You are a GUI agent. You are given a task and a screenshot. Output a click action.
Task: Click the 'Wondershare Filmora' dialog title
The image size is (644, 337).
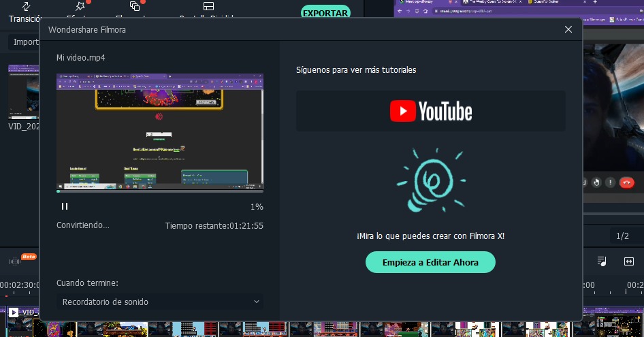tap(87, 29)
